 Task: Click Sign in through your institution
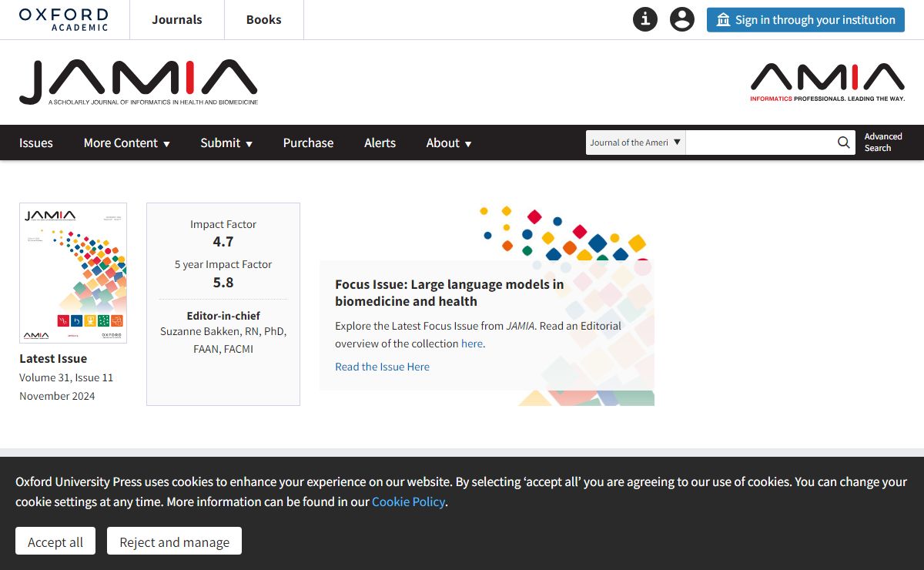point(805,20)
